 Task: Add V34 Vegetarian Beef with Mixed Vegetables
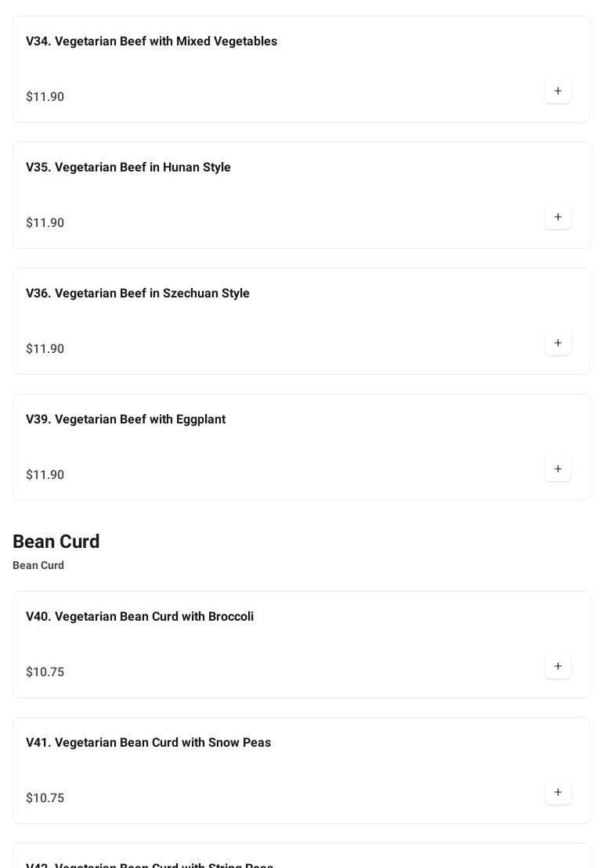pyautogui.click(x=558, y=91)
